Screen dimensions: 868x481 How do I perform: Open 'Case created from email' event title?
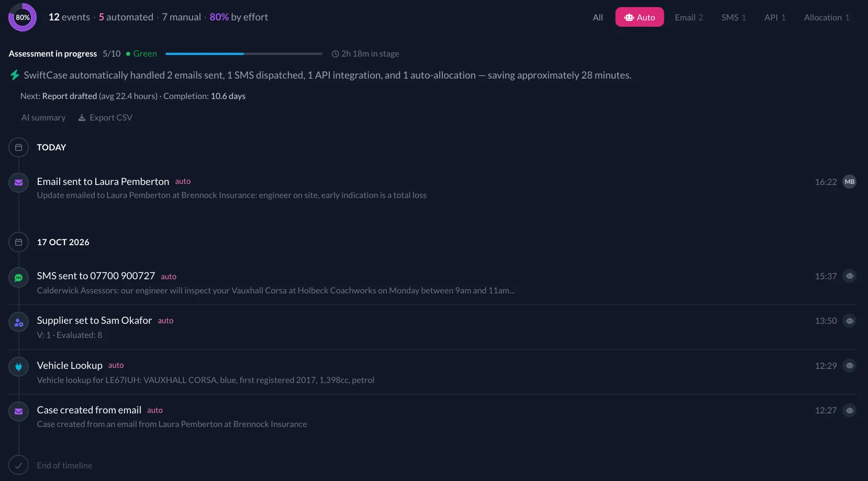pos(89,410)
